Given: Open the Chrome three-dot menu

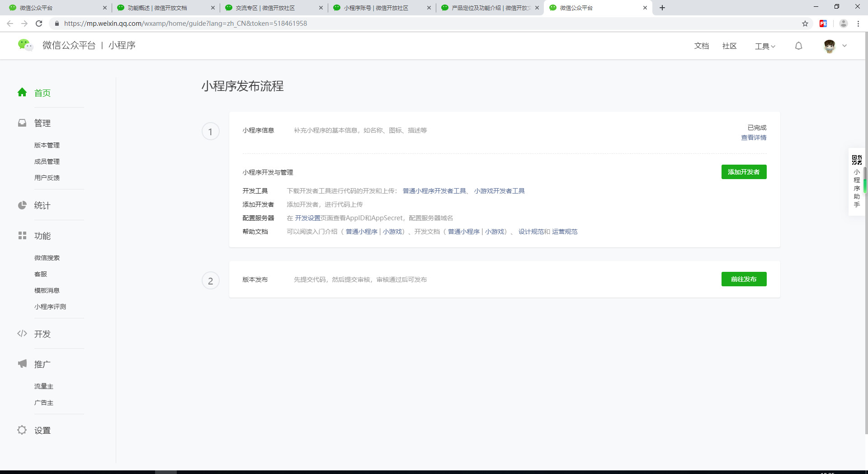Looking at the screenshot, I should pos(858,24).
